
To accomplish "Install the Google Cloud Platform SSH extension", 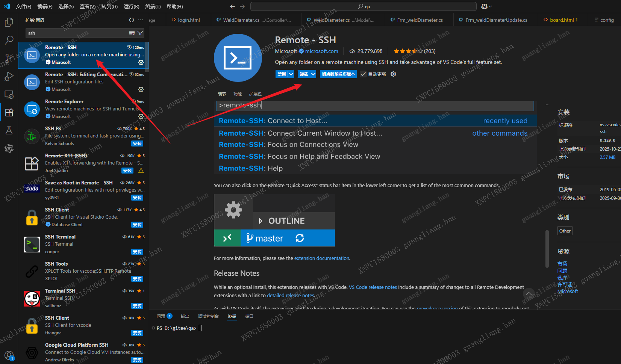I will [137, 360].
